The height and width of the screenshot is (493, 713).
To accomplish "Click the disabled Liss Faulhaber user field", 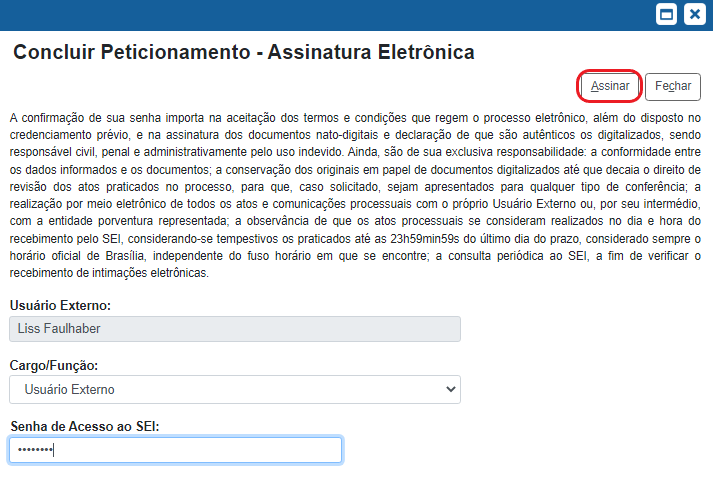I will [x=234, y=329].
